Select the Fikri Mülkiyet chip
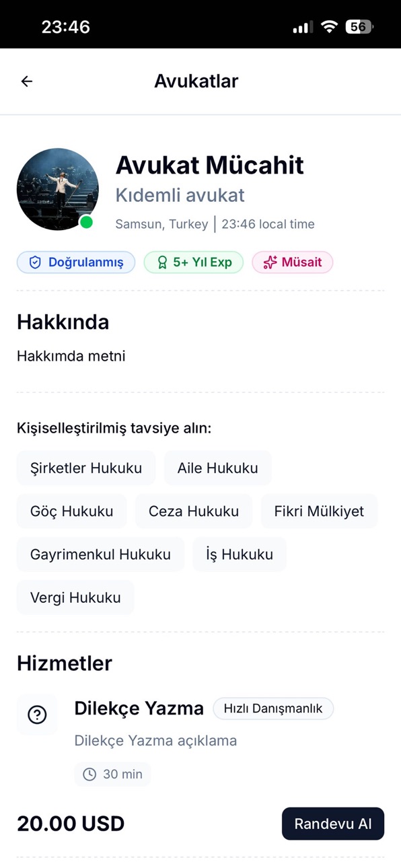This screenshot has width=401, height=868. (319, 511)
